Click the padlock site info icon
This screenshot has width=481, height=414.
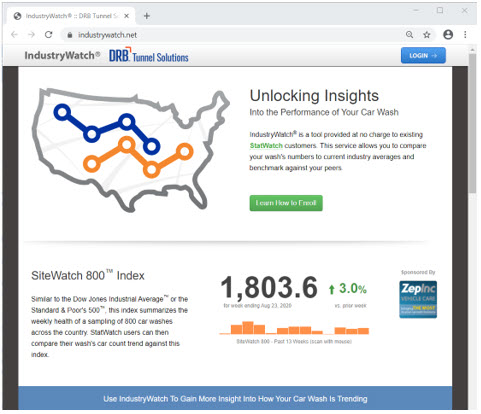point(70,35)
